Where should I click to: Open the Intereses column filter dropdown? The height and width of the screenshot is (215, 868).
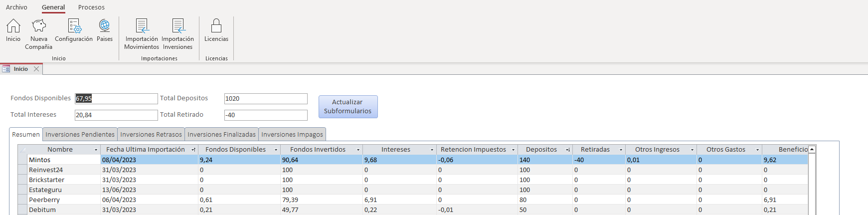[432, 150]
